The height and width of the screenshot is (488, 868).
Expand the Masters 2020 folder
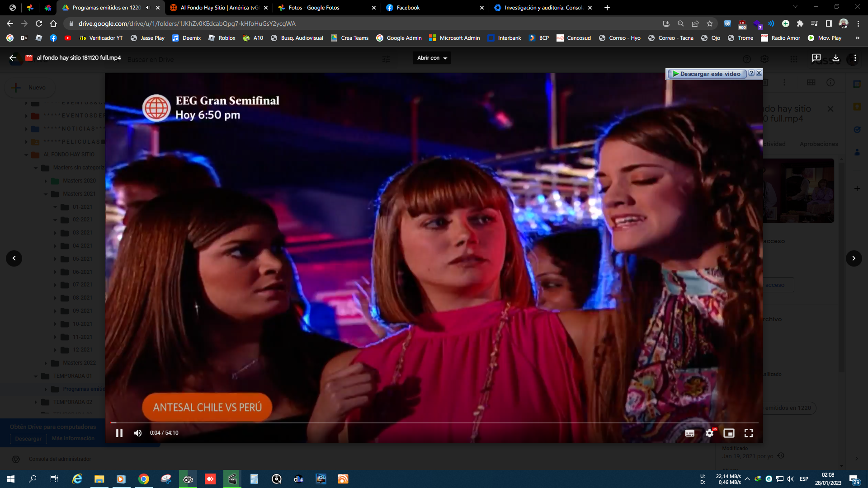coord(46,181)
